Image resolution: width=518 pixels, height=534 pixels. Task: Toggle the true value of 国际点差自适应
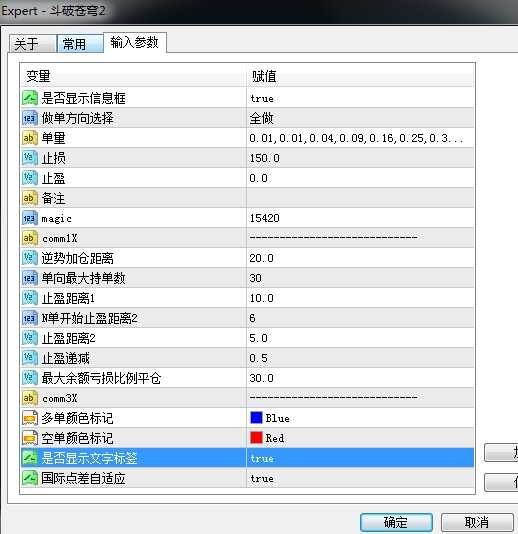click(x=360, y=478)
